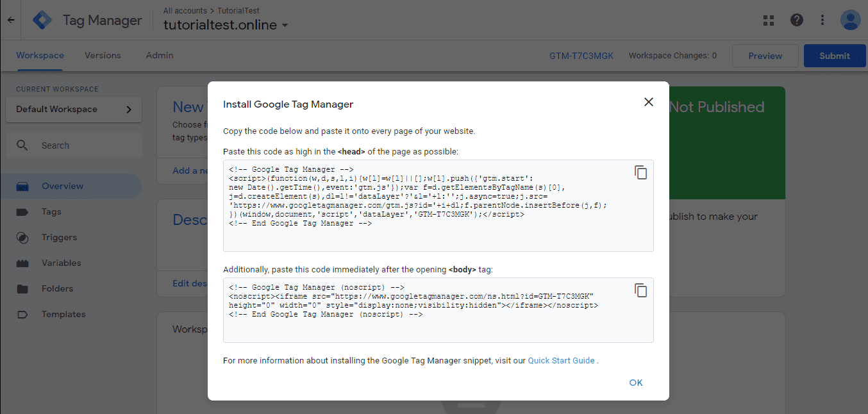View the Overview page icon
868x414 pixels.
coord(22,186)
